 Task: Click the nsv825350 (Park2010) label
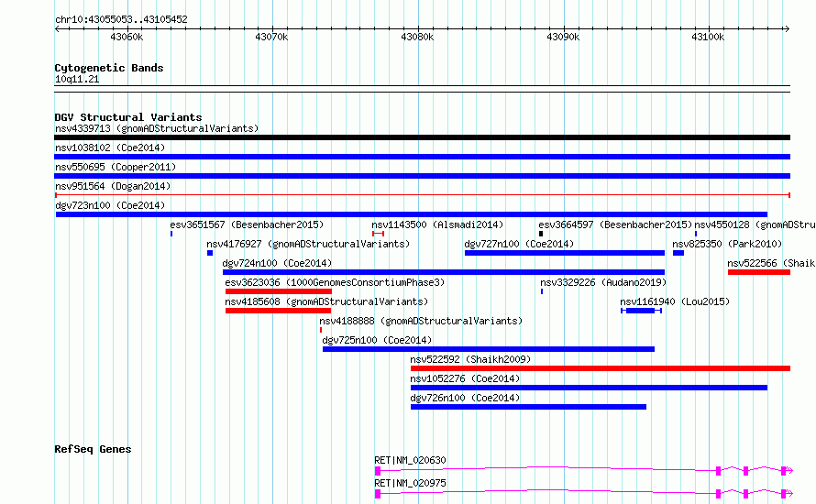727,244
